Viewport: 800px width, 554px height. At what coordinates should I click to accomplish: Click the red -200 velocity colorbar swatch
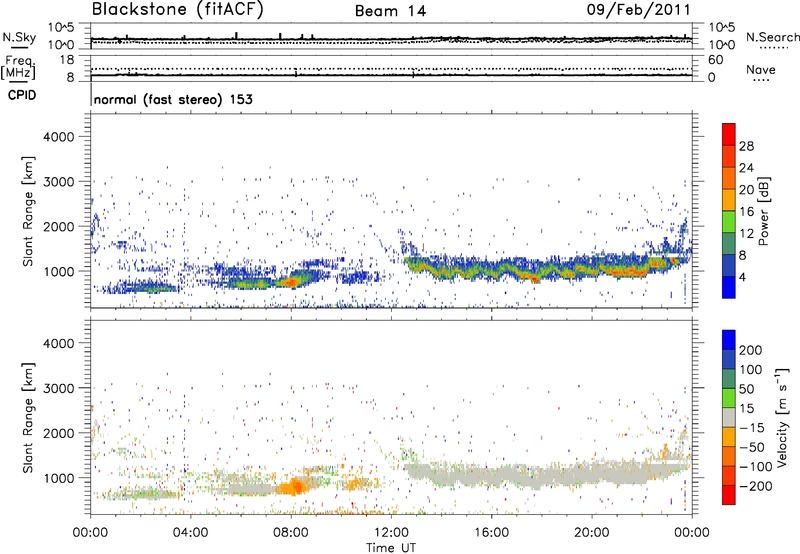[729, 495]
